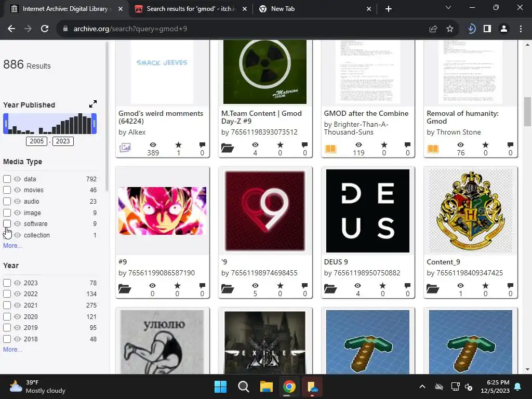Click the book icon on Removal of humanity card

[433, 149]
